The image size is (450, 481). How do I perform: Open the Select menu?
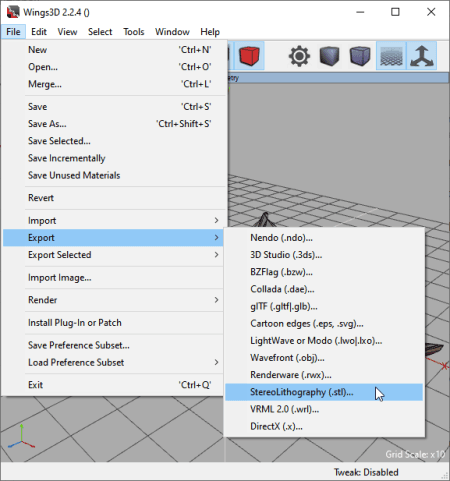point(100,32)
